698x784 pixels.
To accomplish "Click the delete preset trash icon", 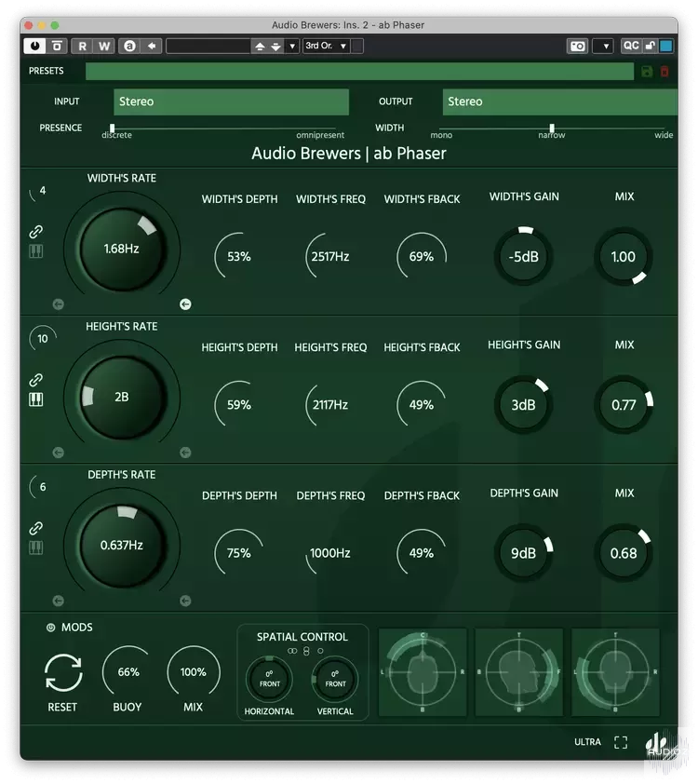I will tap(664, 72).
